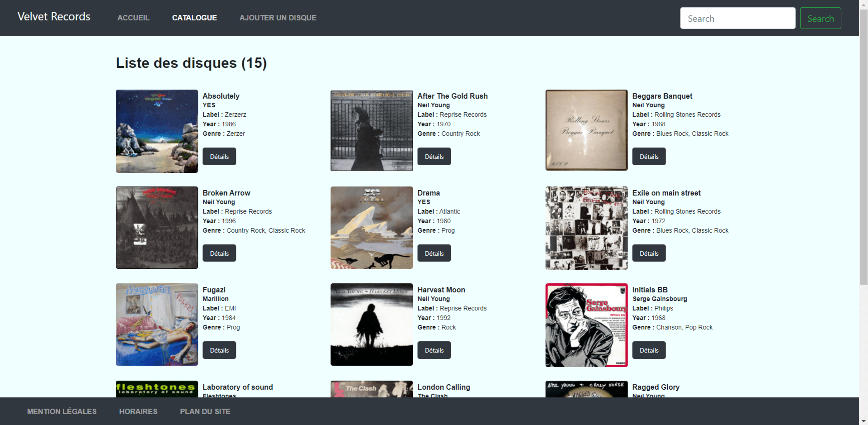Go to the ACCUEIL page
The height and width of the screenshot is (425, 868).
133,18
